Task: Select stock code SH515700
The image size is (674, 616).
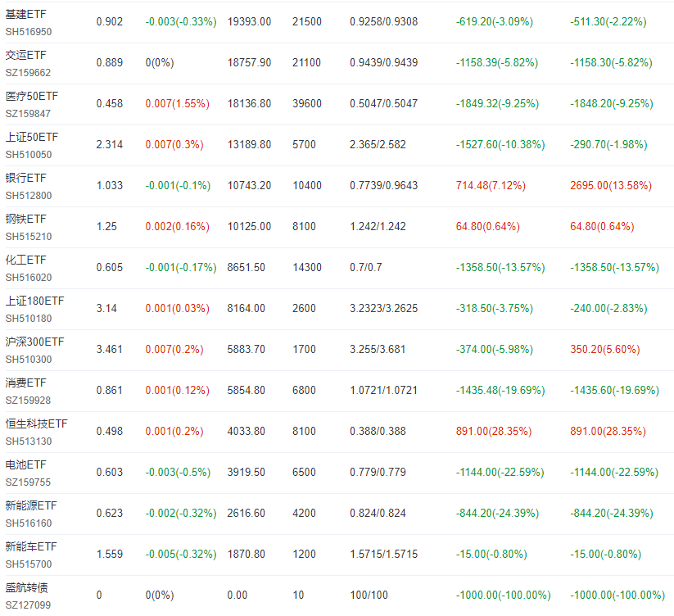Action: (x=29, y=564)
